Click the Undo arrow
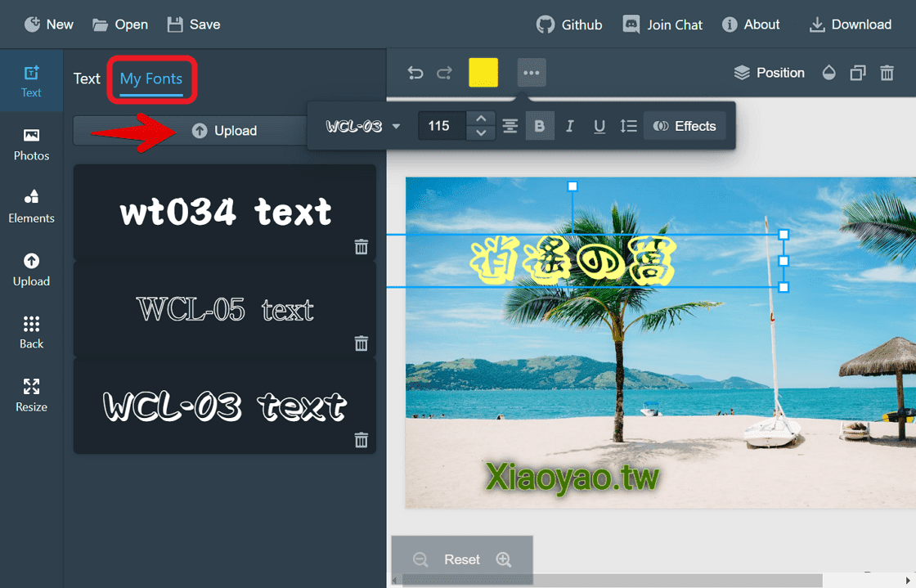Image resolution: width=916 pixels, height=588 pixels. pyautogui.click(x=415, y=72)
